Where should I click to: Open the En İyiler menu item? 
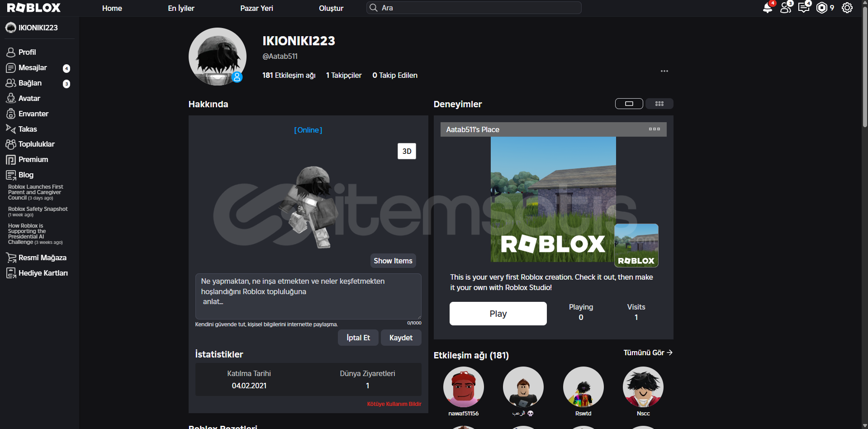[x=181, y=8]
